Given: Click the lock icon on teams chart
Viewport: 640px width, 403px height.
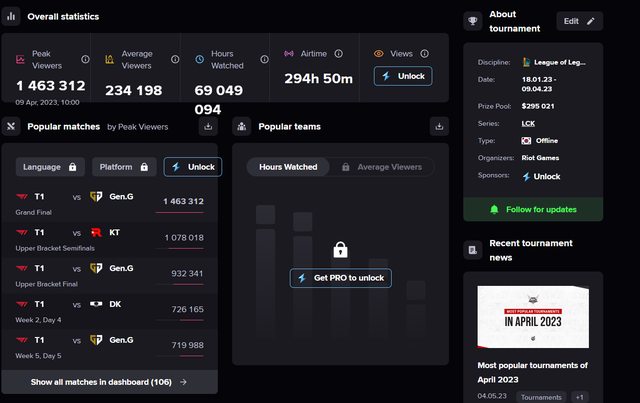Looking at the screenshot, I should (340, 249).
